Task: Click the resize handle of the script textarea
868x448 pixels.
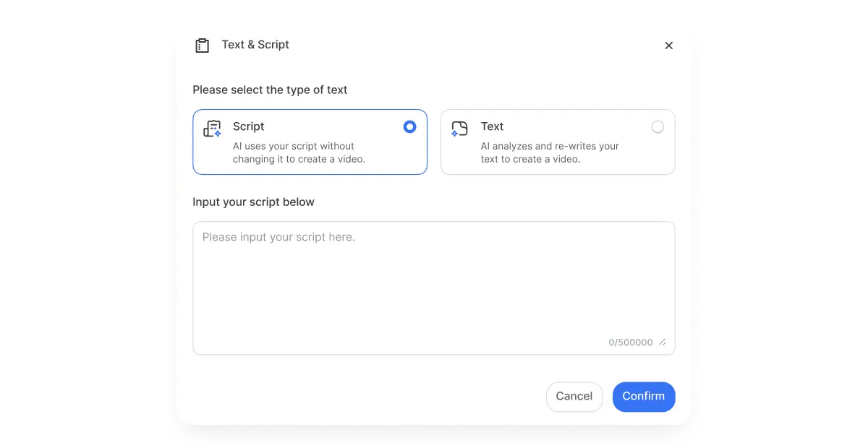Action: point(663,343)
